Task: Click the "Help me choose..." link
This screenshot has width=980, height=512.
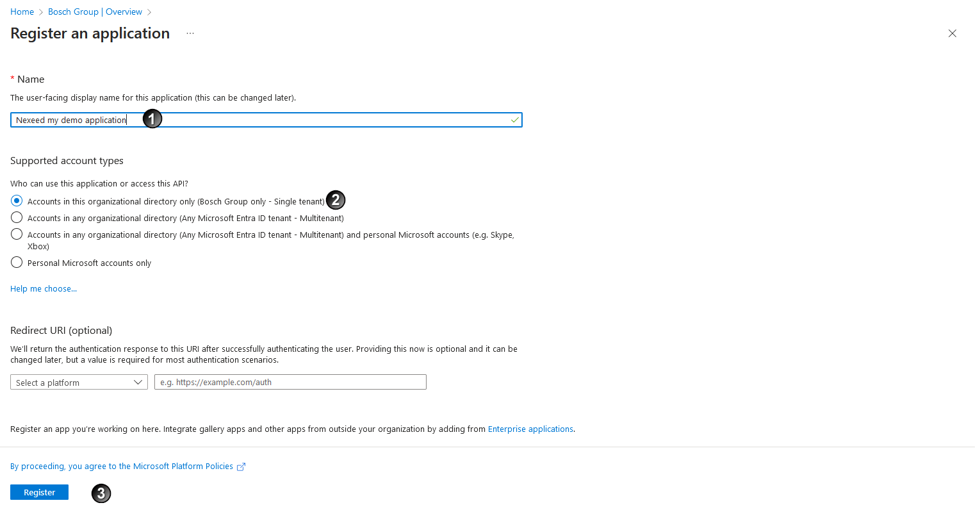Action: [43, 288]
